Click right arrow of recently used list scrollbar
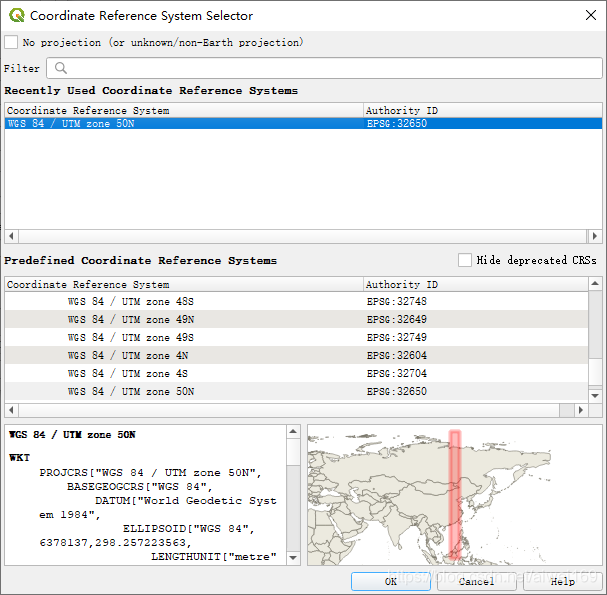Viewport: 607px width, 595px height. 595,236
